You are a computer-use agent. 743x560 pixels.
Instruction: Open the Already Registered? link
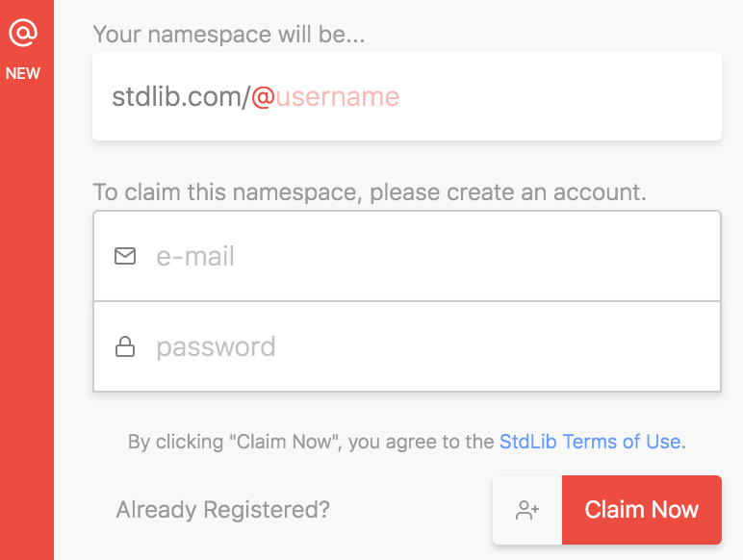point(222,510)
